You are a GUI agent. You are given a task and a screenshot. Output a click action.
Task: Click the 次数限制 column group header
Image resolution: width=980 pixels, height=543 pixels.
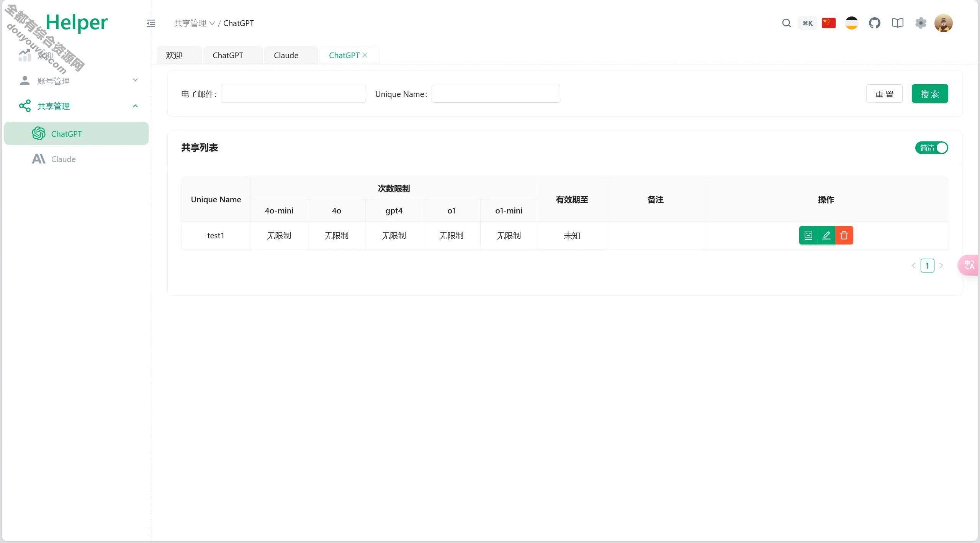point(394,188)
